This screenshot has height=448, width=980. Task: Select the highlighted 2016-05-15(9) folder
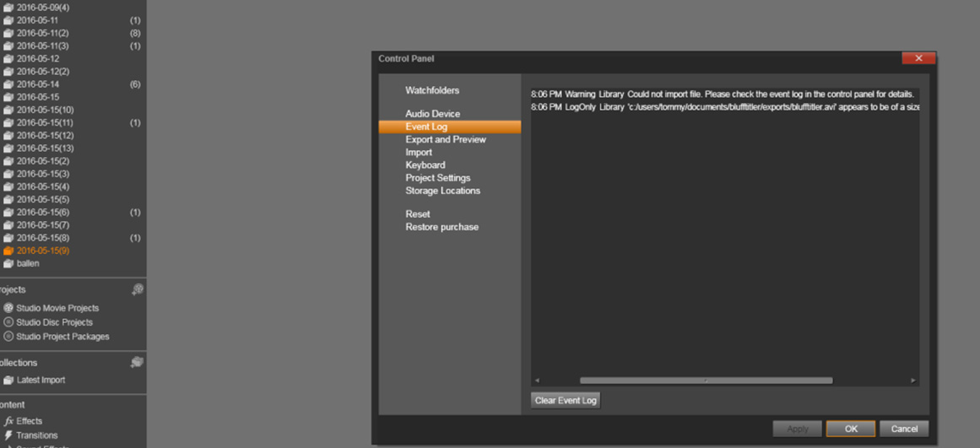point(42,251)
